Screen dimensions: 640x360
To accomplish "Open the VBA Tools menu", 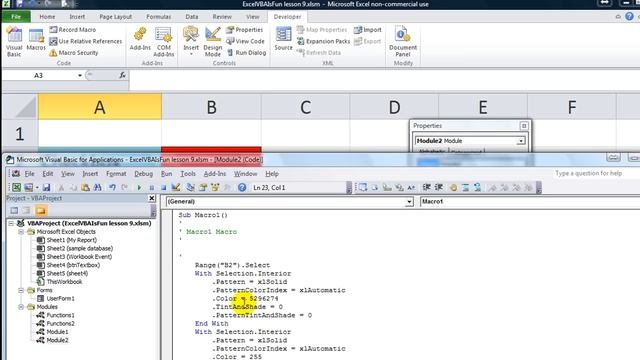I will click(x=188, y=174).
